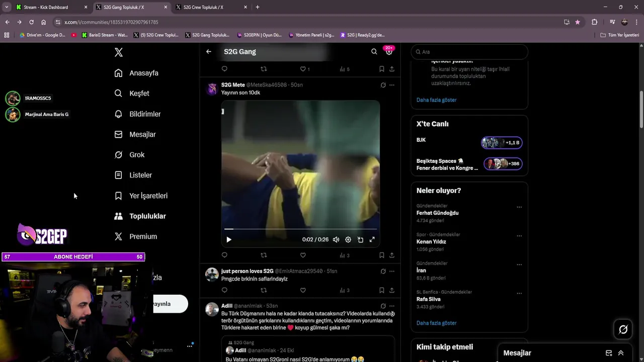Image resolution: width=644 pixels, height=362 pixels.
Task: Click the X logo in sidebar
Action: click(x=118, y=52)
